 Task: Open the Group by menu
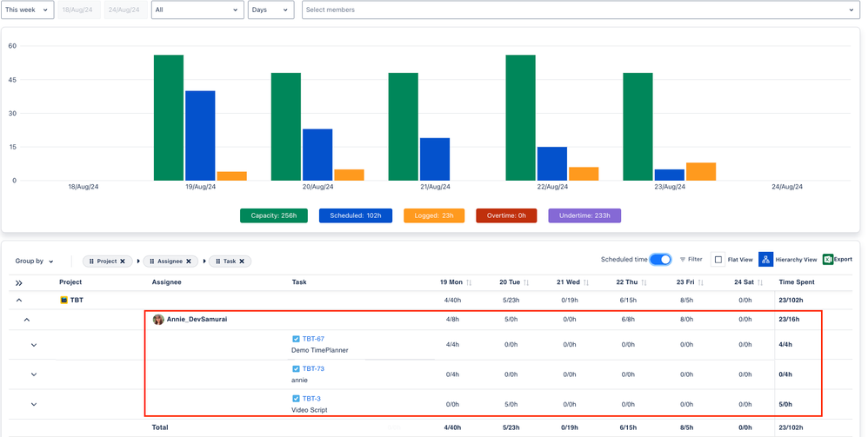point(35,262)
